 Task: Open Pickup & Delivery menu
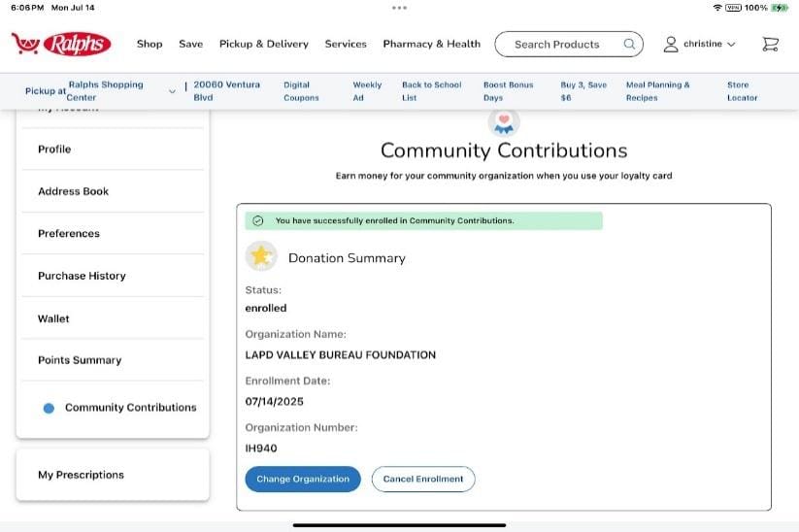coord(264,44)
